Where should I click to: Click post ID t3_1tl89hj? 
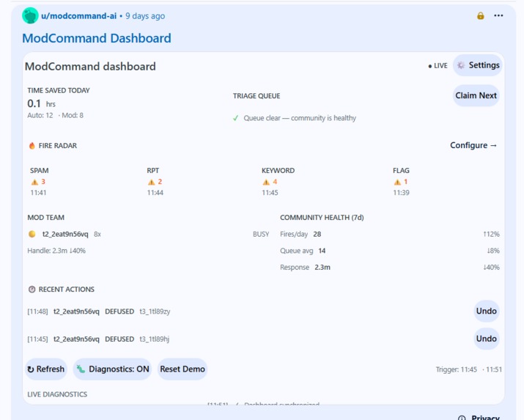pyautogui.click(x=155, y=339)
